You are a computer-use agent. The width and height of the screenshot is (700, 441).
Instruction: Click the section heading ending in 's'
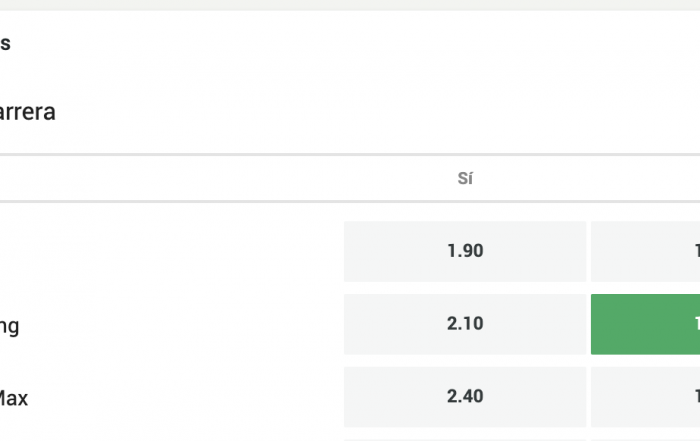click(x=5, y=43)
